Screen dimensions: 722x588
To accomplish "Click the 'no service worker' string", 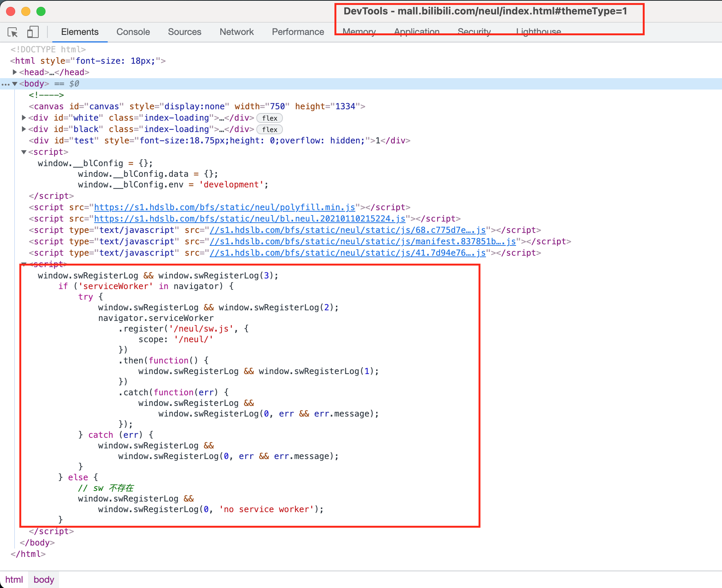I will (267, 509).
